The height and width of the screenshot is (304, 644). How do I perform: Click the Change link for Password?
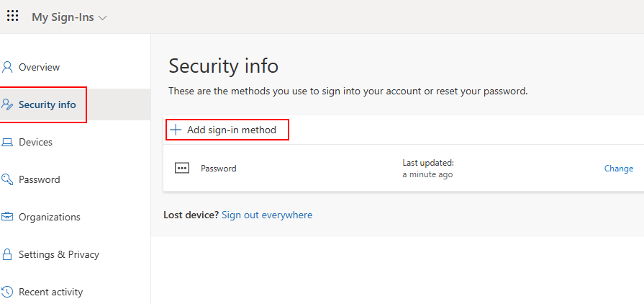tap(619, 169)
